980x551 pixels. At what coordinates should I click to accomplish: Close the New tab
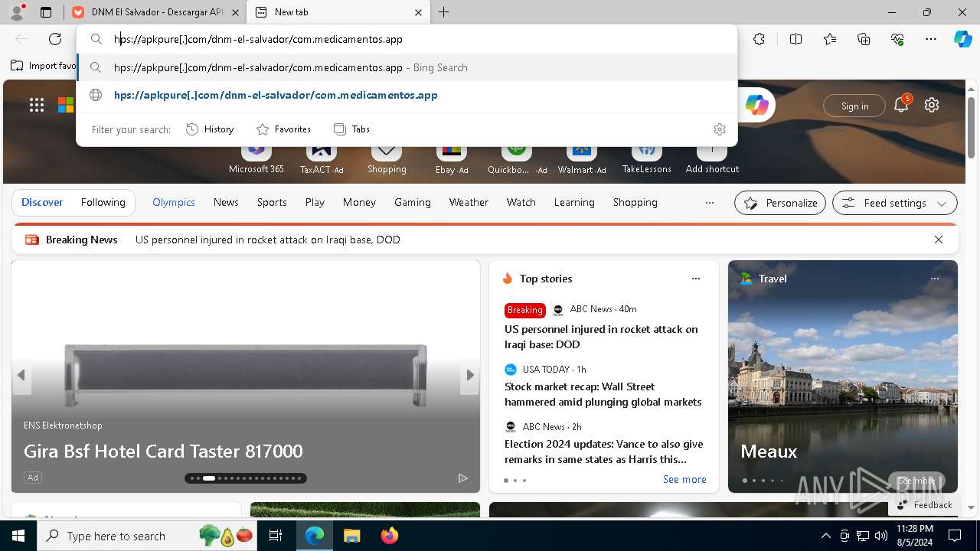(x=418, y=12)
